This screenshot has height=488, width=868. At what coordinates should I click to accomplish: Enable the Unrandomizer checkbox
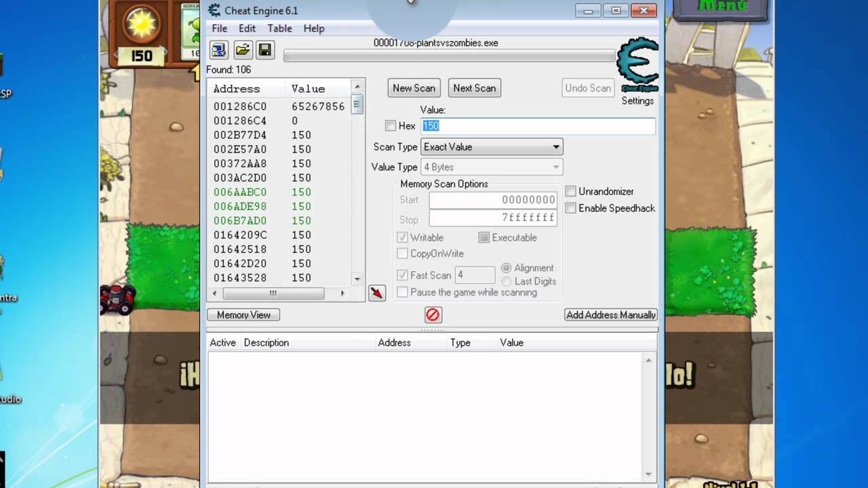point(571,191)
